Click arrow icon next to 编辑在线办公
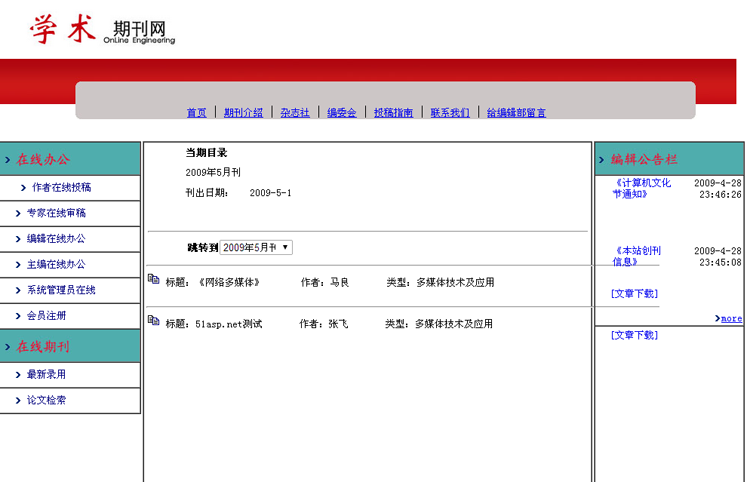Viewport: 750px width, 482px height. (x=18, y=239)
